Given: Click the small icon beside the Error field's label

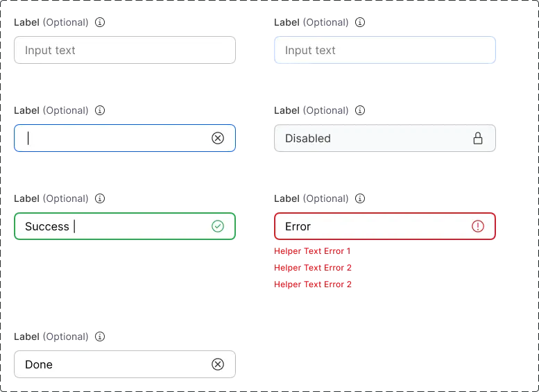Looking at the screenshot, I should pos(360,198).
